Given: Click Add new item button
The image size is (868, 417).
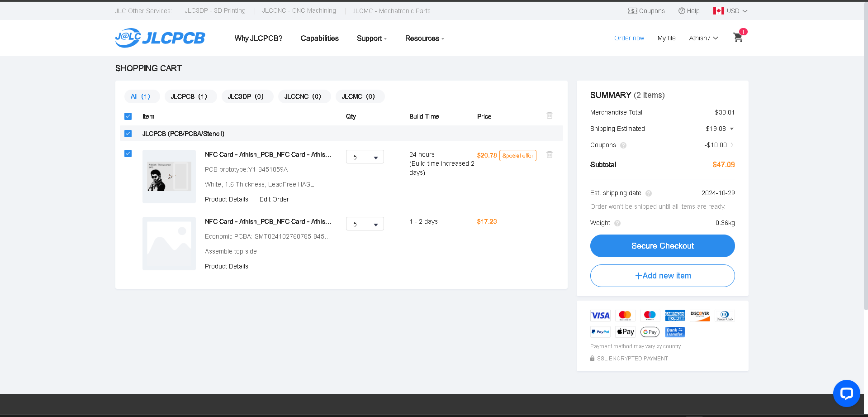Looking at the screenshot, I should [662, 276].
